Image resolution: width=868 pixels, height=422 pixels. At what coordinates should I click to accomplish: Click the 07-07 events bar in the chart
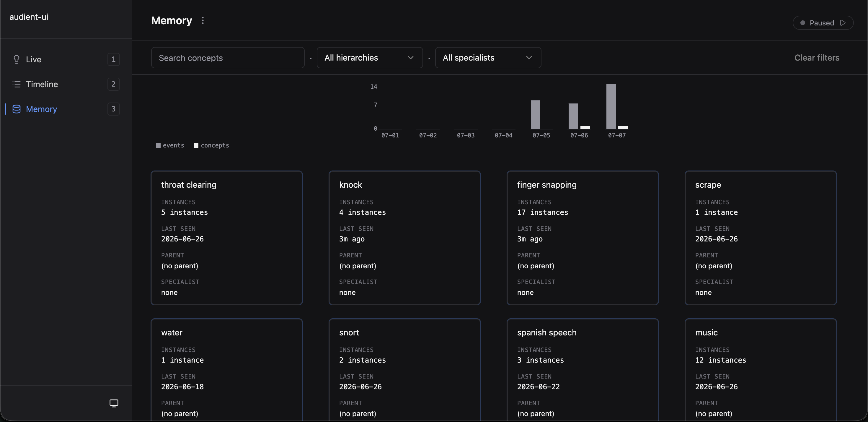coord(611,107)
